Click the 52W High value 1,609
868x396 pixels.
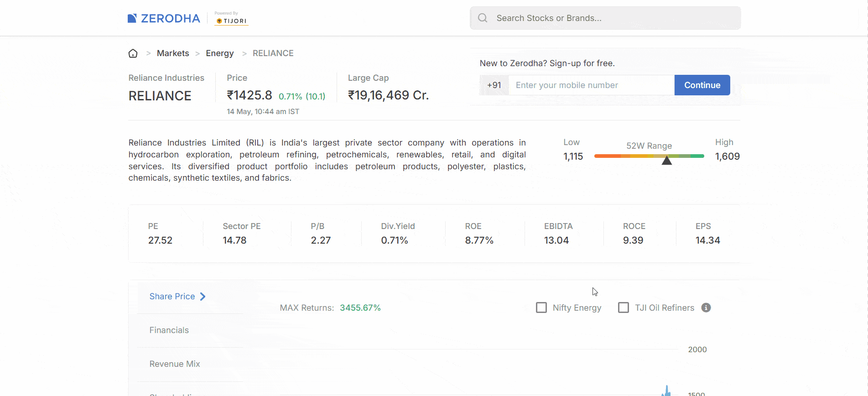(728, 156)
